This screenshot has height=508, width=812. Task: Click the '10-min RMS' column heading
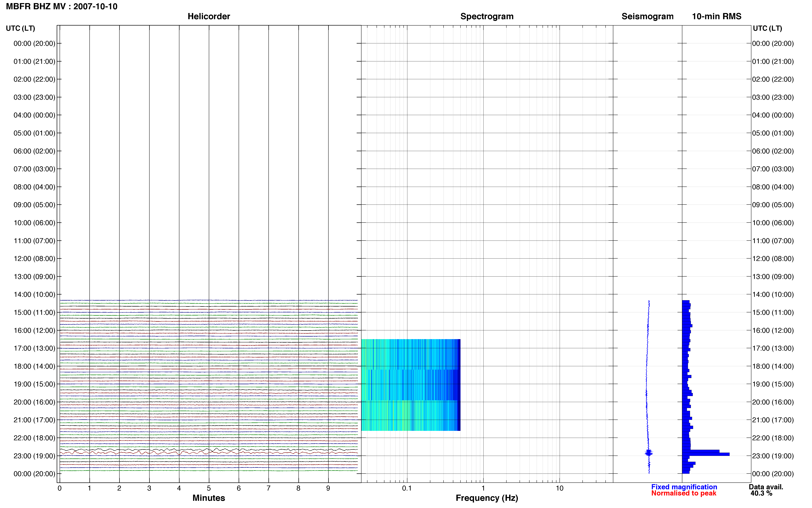click(x=717, y=16)
